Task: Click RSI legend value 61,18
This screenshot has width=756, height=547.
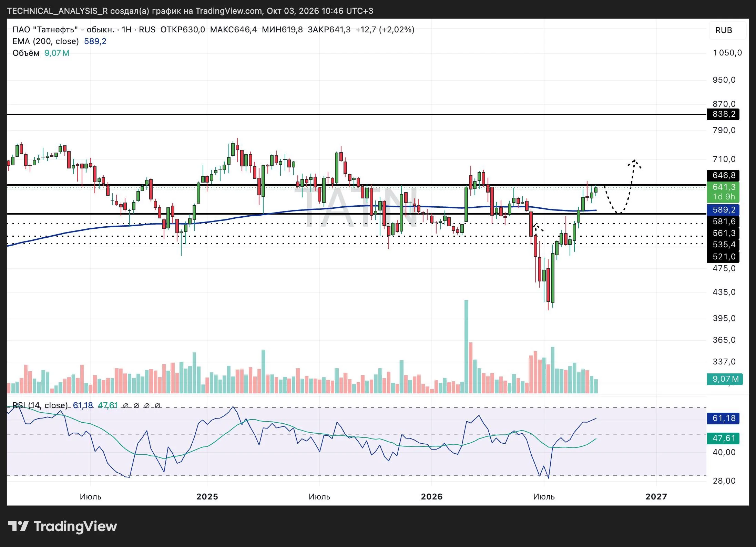Action: [x=83, y=405]
